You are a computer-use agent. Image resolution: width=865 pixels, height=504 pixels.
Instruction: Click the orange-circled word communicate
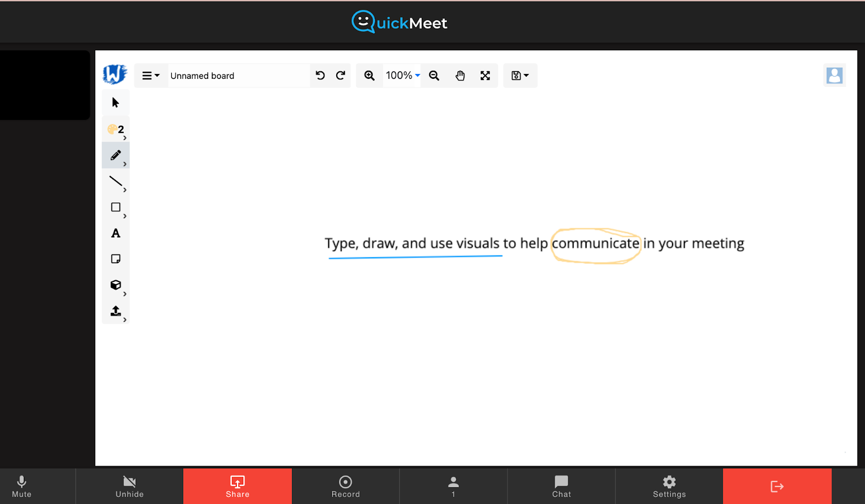pyautogui.click(x=596, y=244)
